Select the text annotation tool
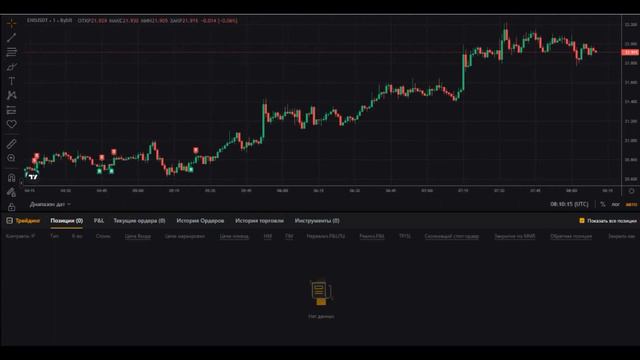Image resolution: width=640 pixels, height=360 pixels. tap(11, 81)
